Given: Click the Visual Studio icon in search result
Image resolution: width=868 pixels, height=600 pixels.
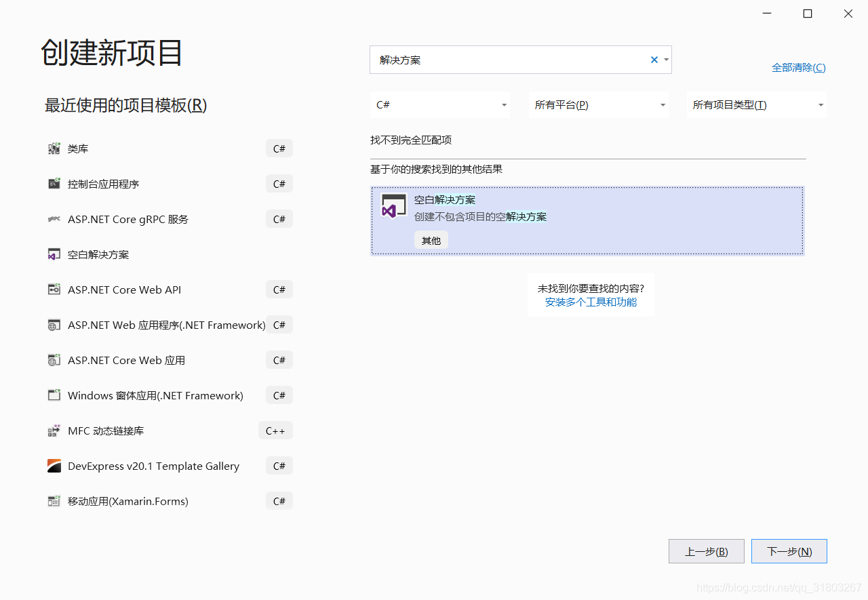Looking at the screenshot, I should [394, 207].
